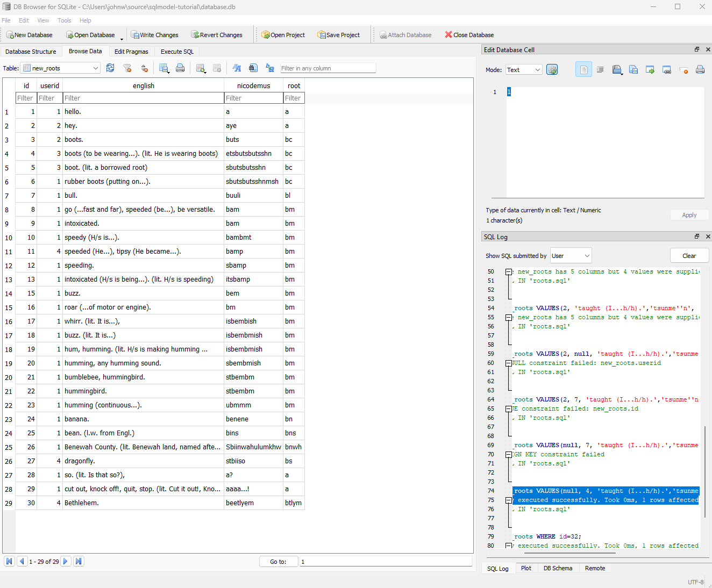Screen dimensions: 712x588
Task: Clear the SQL Log
Action: [689, 255]
